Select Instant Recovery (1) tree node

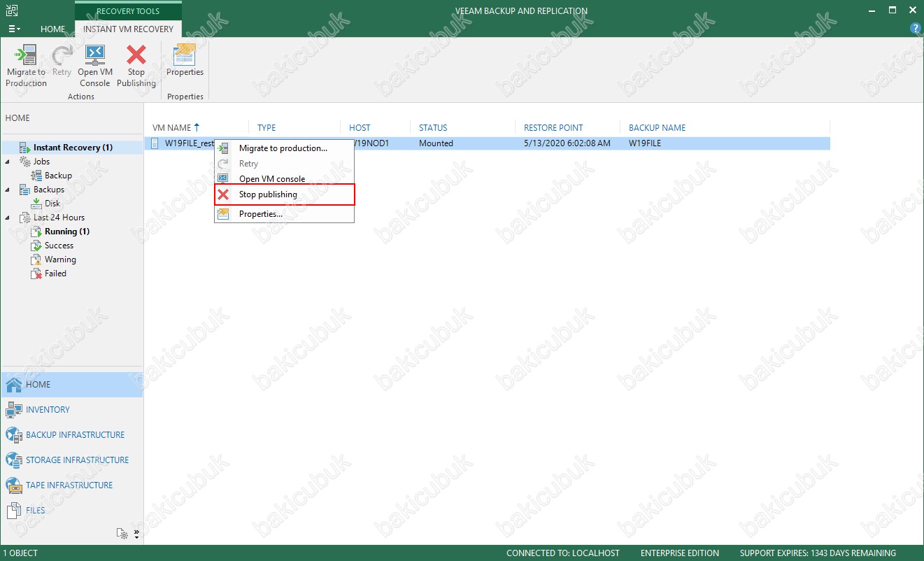(x=73, y=148)
